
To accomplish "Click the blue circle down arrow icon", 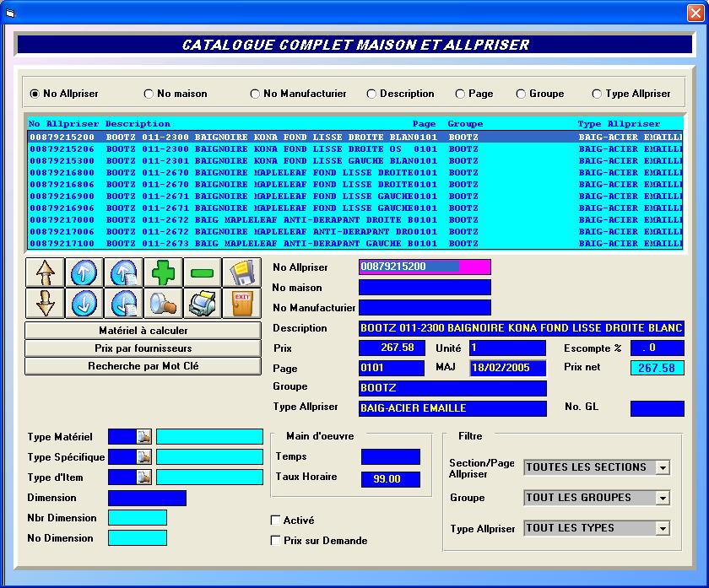I will coord(84,303).
